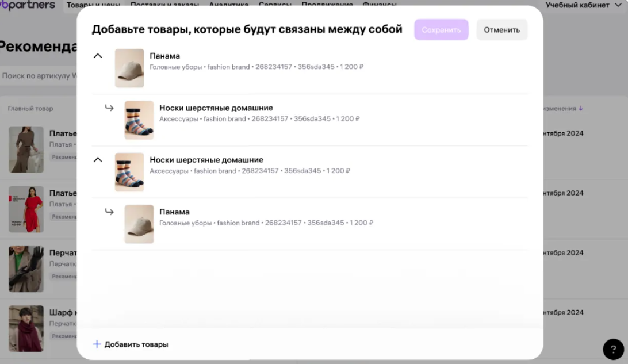Collapse the top-level Панама product group
This screenshot has height=364, width=628.
(98, 56)
